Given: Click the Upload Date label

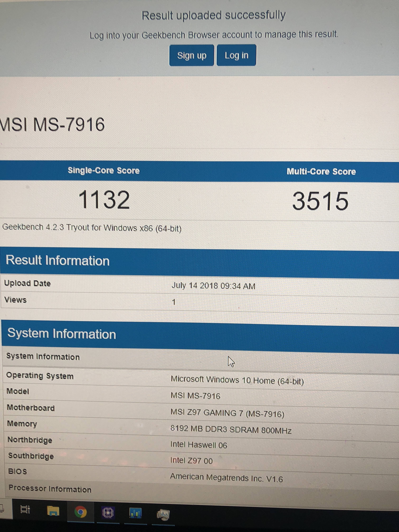Looking at the screenshot, I should pos(27,283).
